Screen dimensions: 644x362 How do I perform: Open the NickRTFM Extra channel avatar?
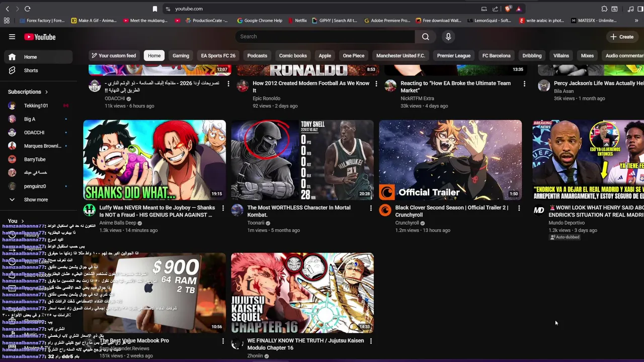tap(391, 86)
